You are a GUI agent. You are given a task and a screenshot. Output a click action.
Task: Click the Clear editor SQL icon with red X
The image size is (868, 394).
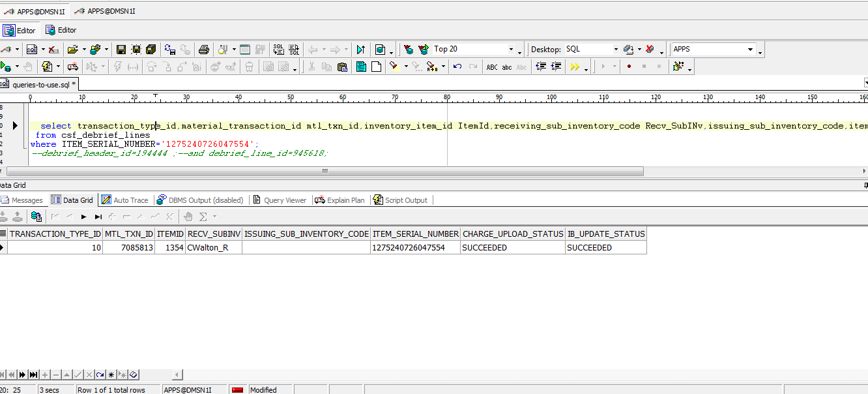[53, 50]
